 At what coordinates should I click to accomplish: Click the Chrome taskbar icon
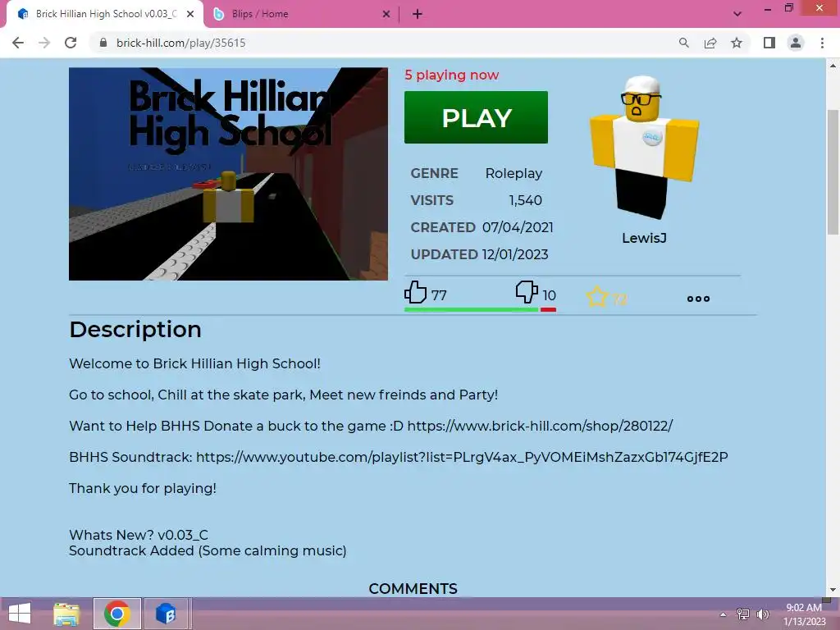(x=117, y=614)
